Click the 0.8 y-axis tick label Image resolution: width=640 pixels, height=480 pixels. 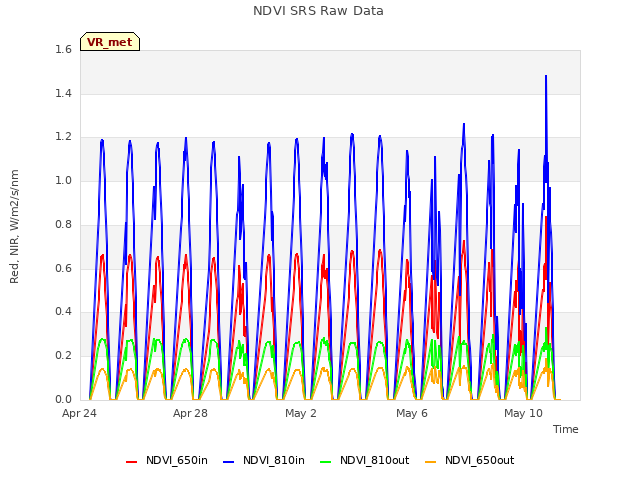(63, 224)
